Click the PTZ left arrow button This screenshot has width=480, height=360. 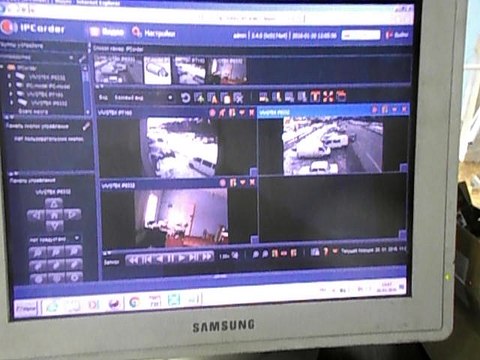tap(36, 215)
